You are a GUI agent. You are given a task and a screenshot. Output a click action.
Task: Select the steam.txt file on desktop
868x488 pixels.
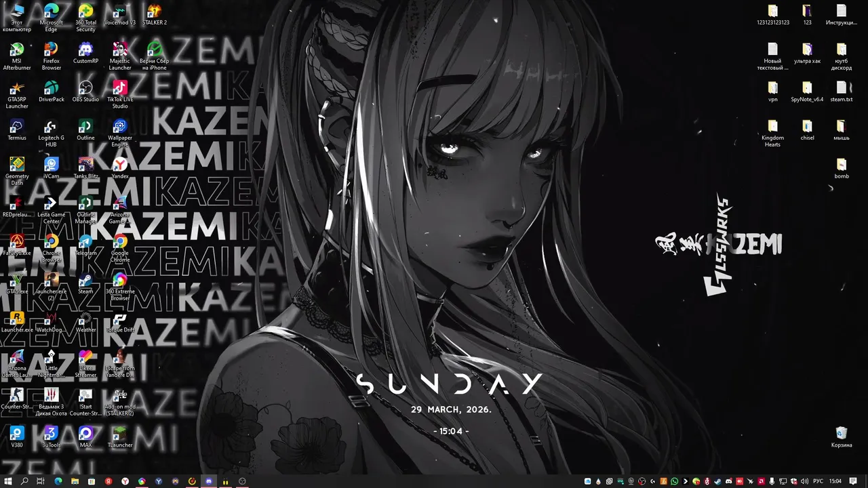click(x=842, y=91)
